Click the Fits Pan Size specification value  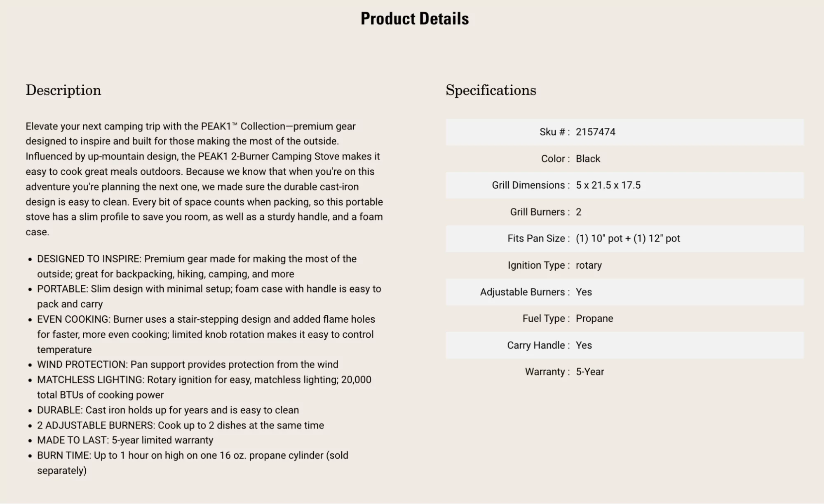pyautogui.click(x=627, y=238)
